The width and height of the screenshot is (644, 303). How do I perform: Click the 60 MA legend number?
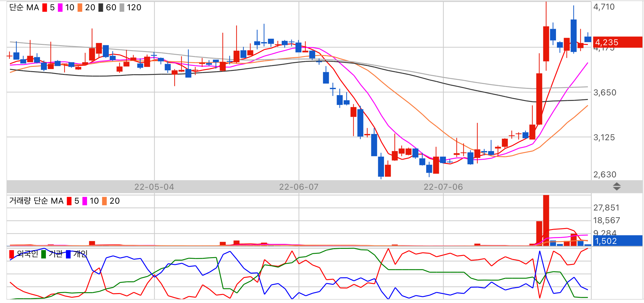coord(111,7)
